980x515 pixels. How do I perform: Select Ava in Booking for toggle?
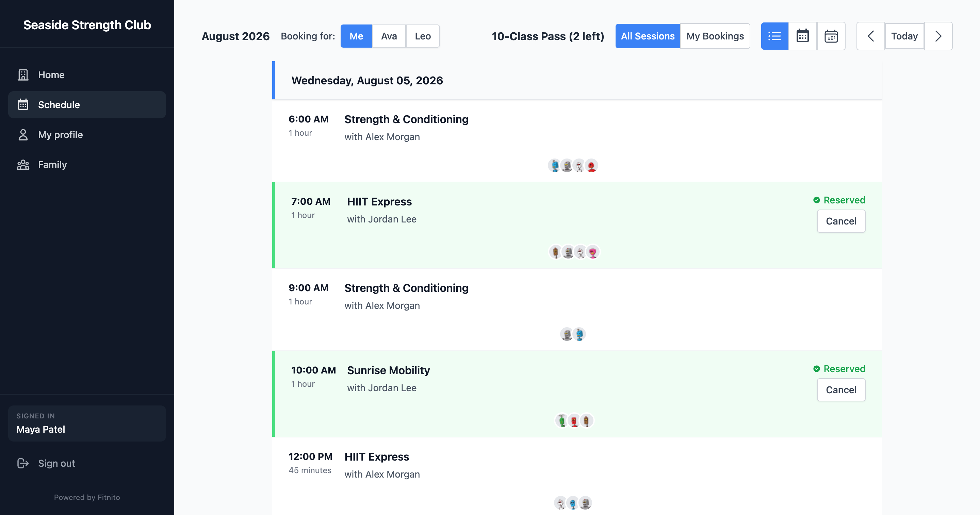tap(389, 36)
